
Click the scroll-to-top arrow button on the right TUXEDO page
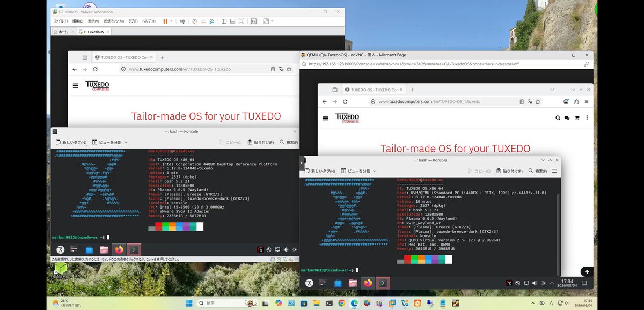pos(587,272)
